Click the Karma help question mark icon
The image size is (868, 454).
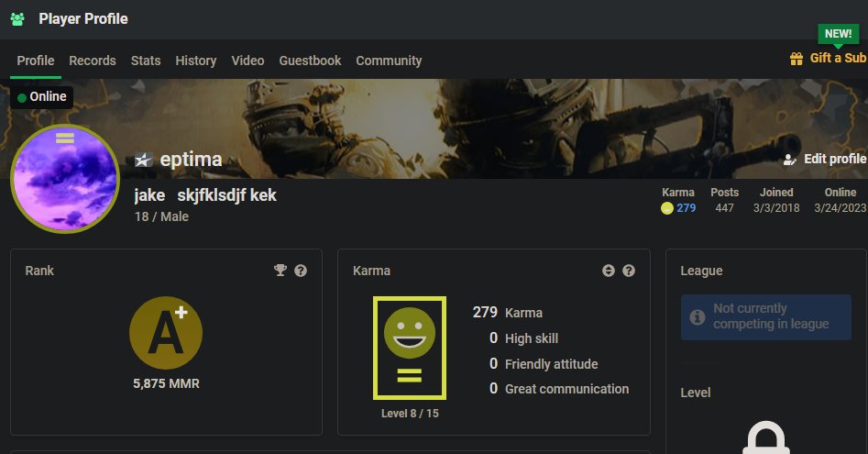point(628,271)
